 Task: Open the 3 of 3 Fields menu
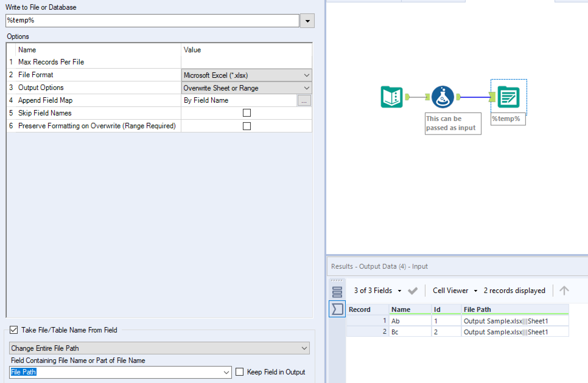click(x=377, y=291)
